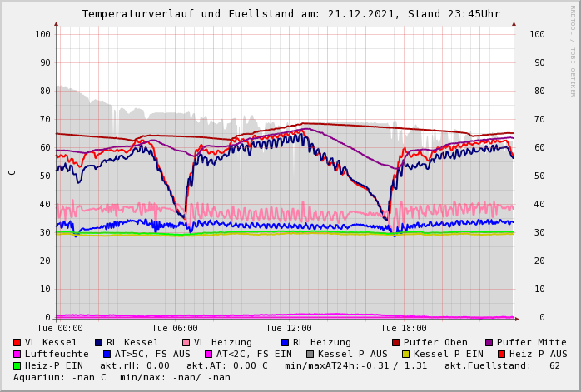Click the Tue 06:00 time axis label
The image size is (581, 392).
click(174, 328)
